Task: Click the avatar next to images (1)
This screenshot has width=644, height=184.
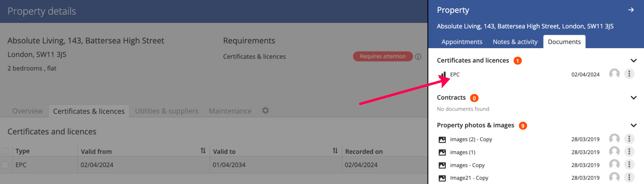Action: point(614,152)
